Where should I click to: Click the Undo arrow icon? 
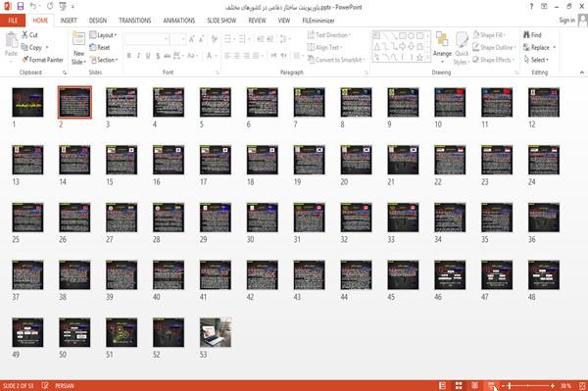(33, 7)
